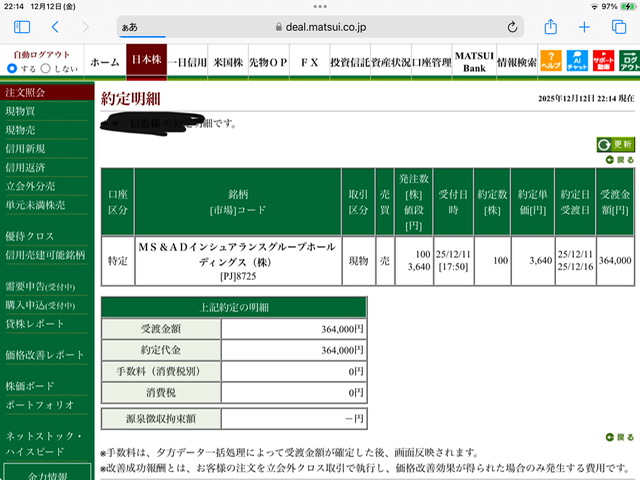The width and height of the screenshot is (640, 480).
Task: Show all tabs overview icon
Action: pyautogui.click(x=619, y=27)
